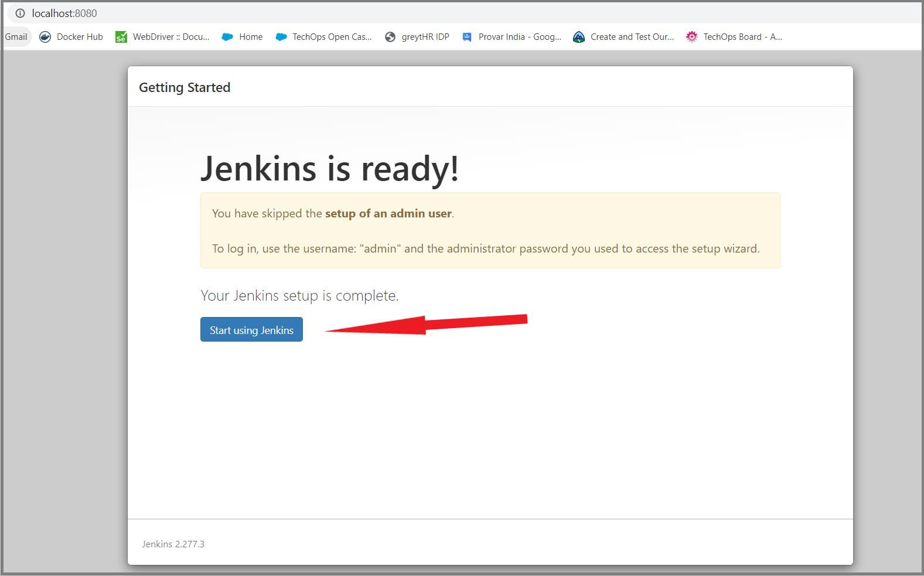
Task: Click the TechOps Board gear icon
Action: pyautogui.click(x=692, y=36)
